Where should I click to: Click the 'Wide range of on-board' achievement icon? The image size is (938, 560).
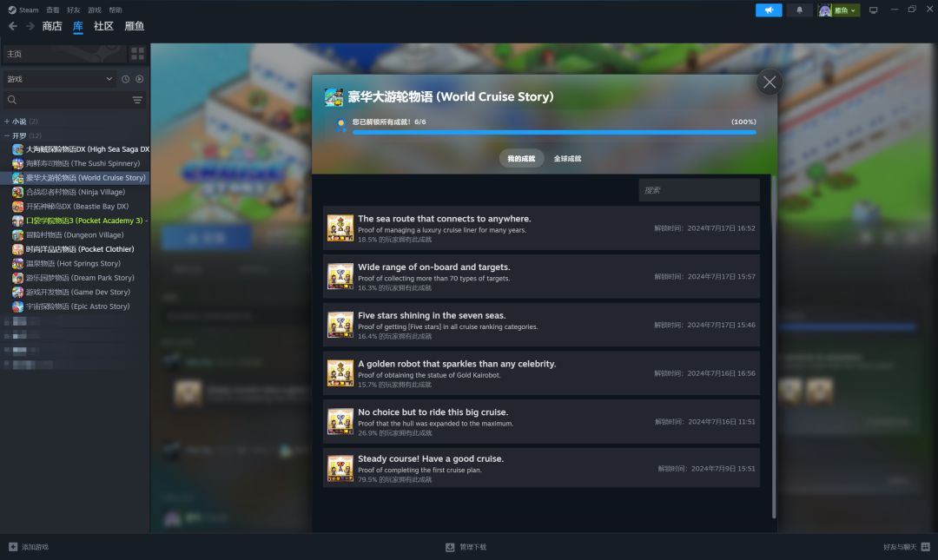pyautogui.click(x=340, y=277)
